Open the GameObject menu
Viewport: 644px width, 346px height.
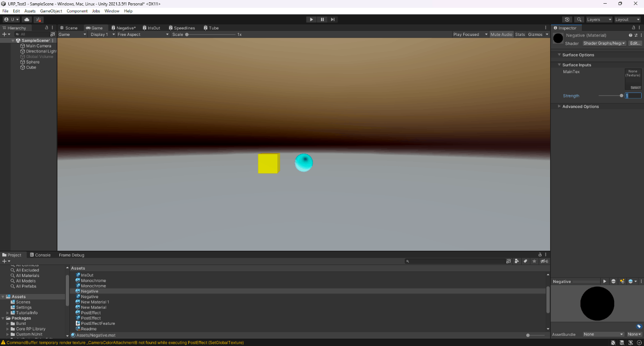click(x=51, y=11)
